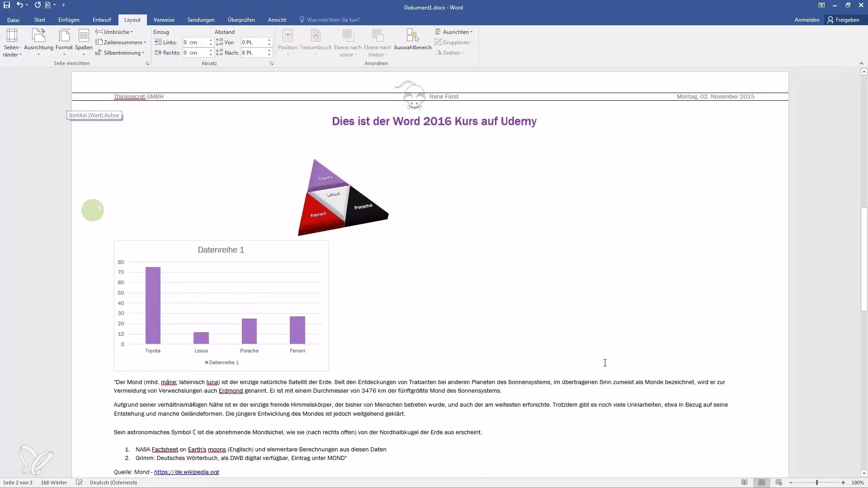
Task: Click Ebene nach hinten button
Action: tap(377, 43)
